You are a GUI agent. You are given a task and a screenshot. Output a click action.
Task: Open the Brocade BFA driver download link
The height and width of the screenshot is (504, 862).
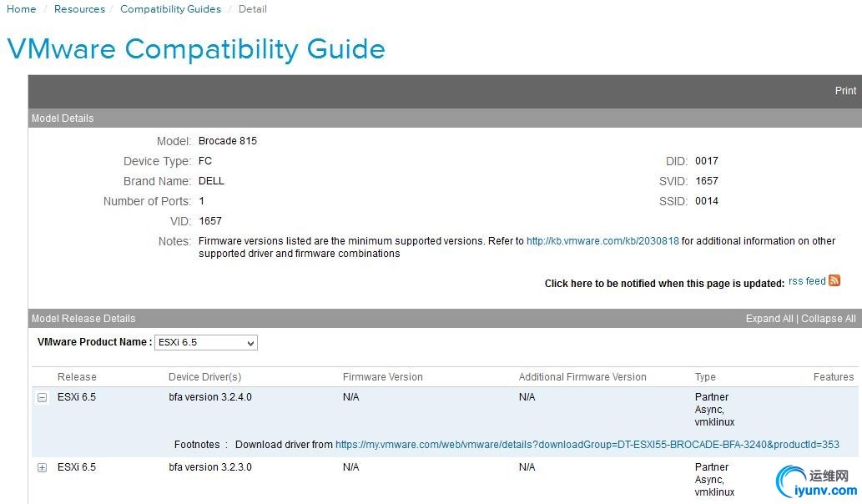[x=587, y=444]
